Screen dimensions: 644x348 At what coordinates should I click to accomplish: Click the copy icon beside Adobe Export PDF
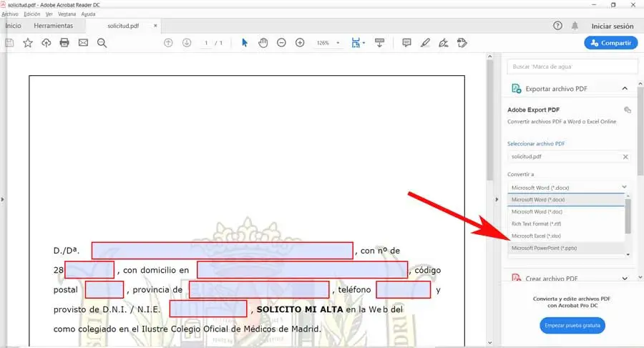click(x=627, y=110)
